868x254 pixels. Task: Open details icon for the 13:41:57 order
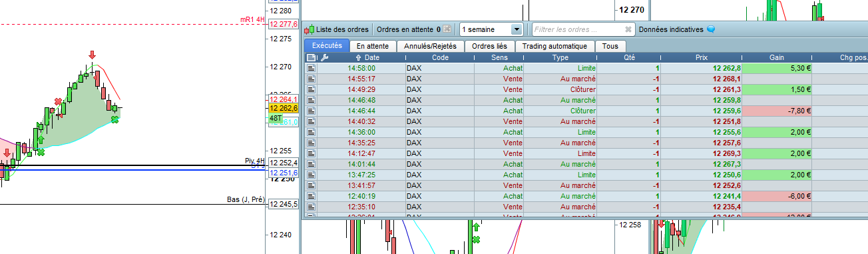311,185
